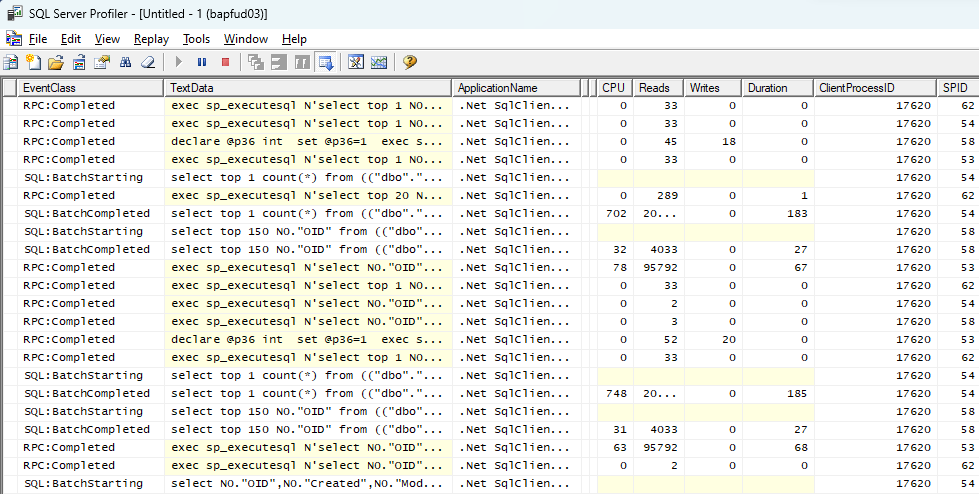Click the Duration column header

[777, 88]
